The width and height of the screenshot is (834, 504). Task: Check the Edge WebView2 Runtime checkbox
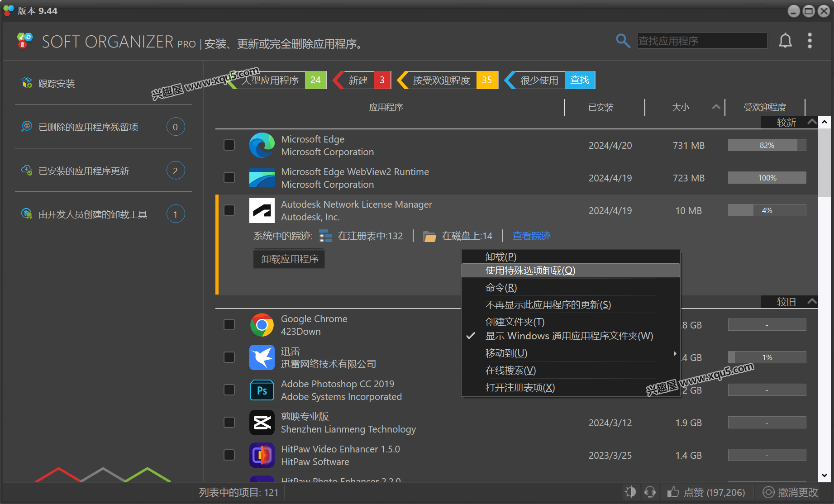pyautogui.click(x=229, y=178)
